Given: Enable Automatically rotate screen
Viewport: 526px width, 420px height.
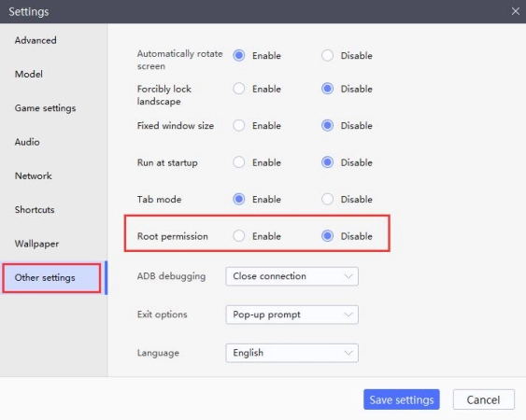Looking at the screenshot, I should (239, 55).
